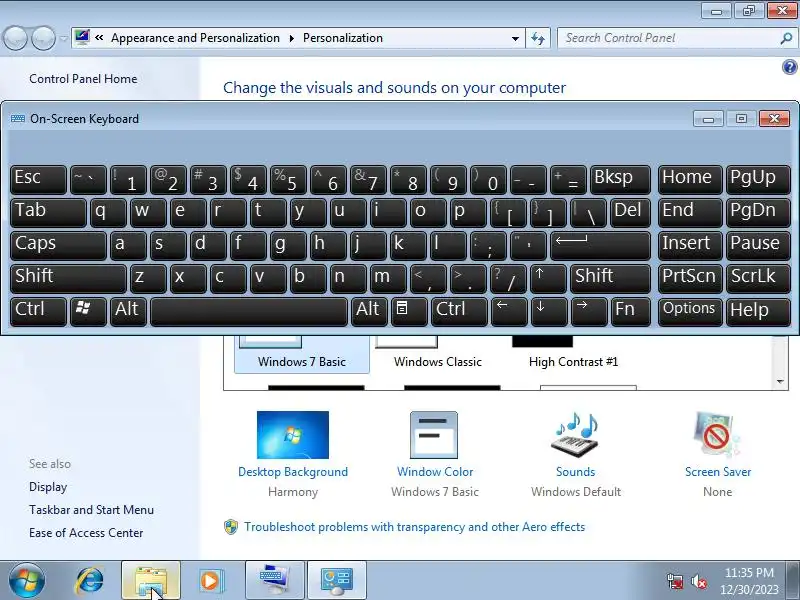Click Screen Saver link text
The image size is (800, 600).
tap(718, 471)
